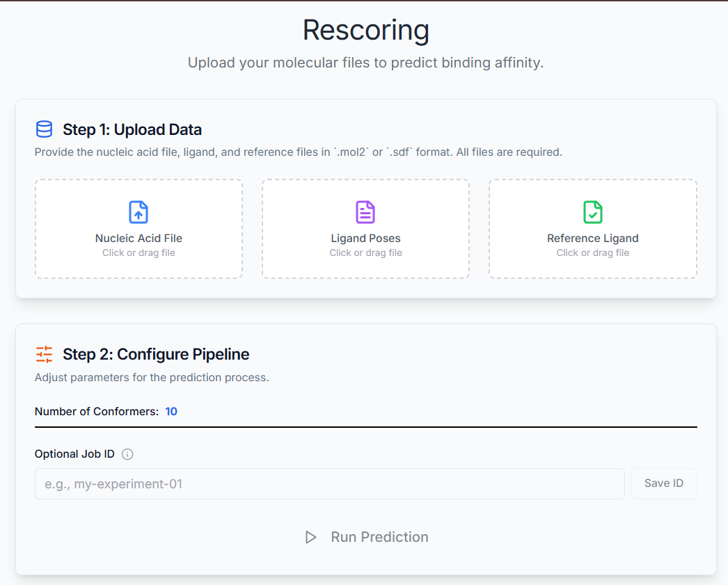
Task: Open the Nucleic Acid File upload area
Action: (x=138, y=228)
